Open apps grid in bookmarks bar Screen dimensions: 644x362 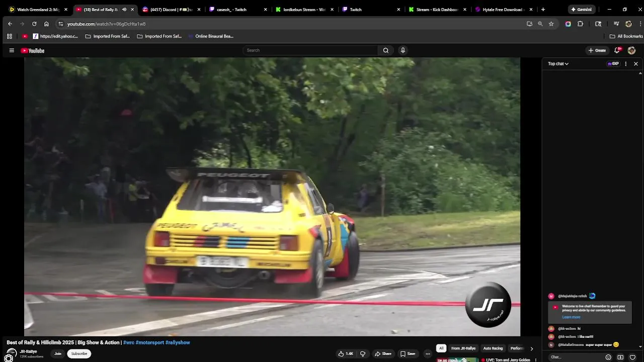click(x=9, y=36)
